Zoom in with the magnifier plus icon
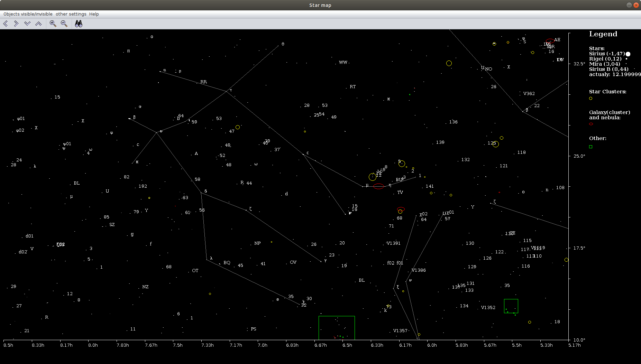This screenshot has height=364, width=641. [53, 24]
